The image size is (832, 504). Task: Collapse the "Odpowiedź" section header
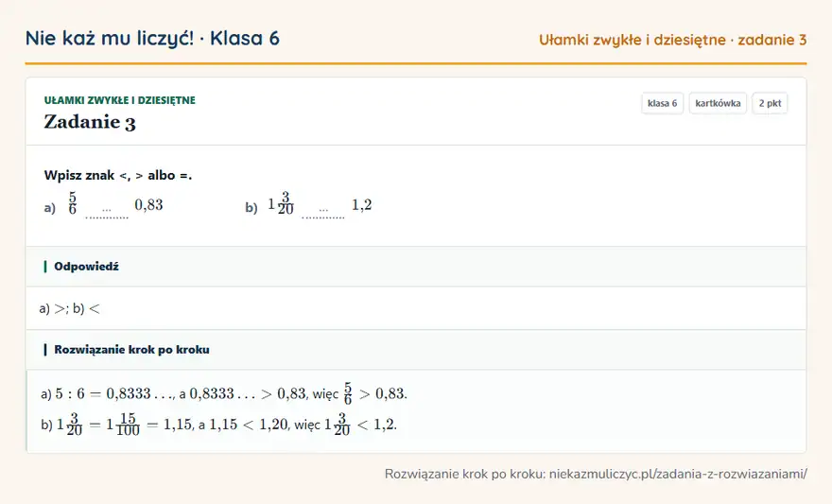click(x=416, y=267)
